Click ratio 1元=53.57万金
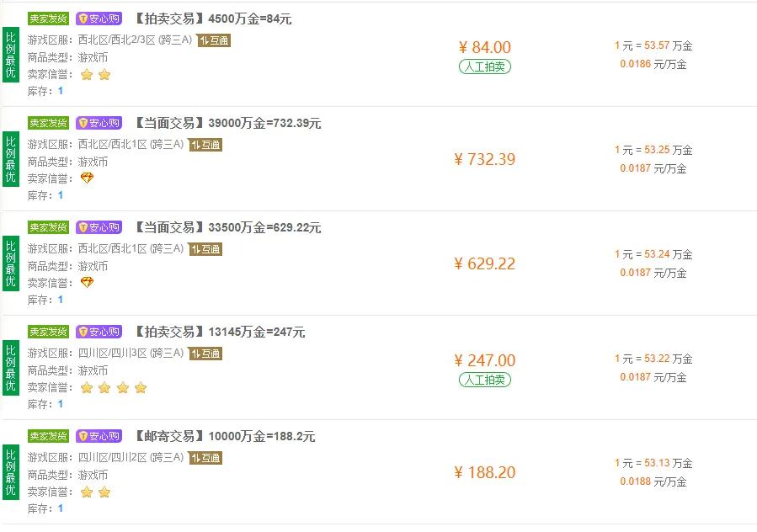The width and height of the screenshot is (757, 532). 653,45
